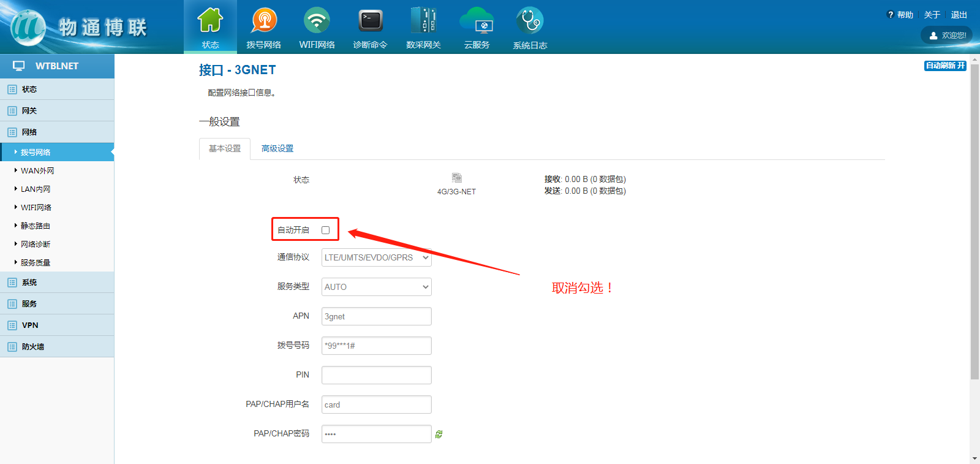Open the 拨号网络 top toolbar icon
The image size is (980, 464).
(264, 20)
